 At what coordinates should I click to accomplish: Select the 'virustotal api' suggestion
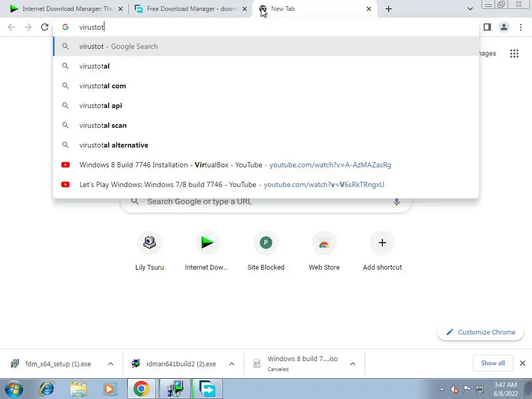click(x=266, y=105)
